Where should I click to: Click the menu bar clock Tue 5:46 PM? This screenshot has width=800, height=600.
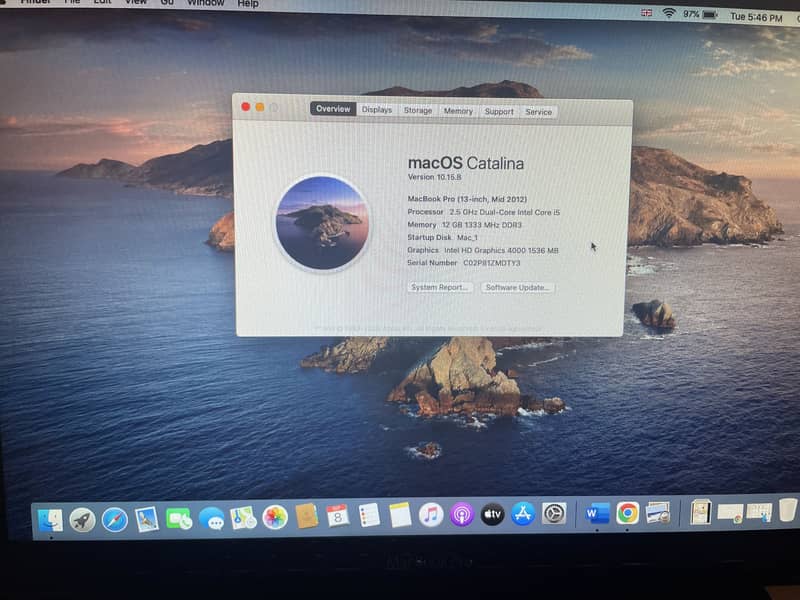[756, 17]
